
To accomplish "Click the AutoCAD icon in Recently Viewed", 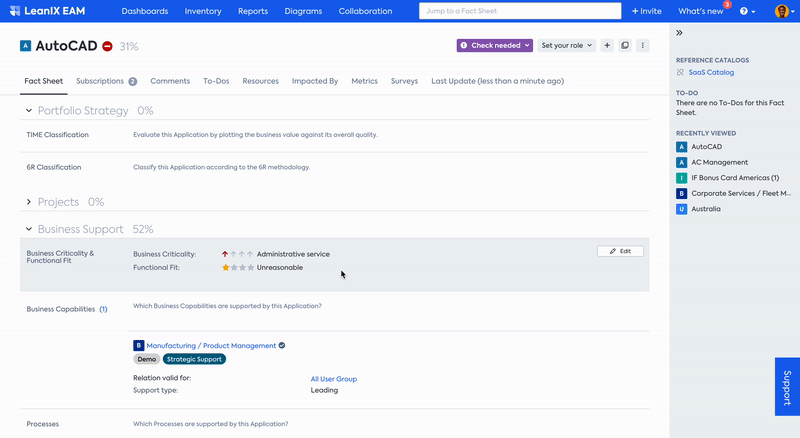I will coord(682,147).
